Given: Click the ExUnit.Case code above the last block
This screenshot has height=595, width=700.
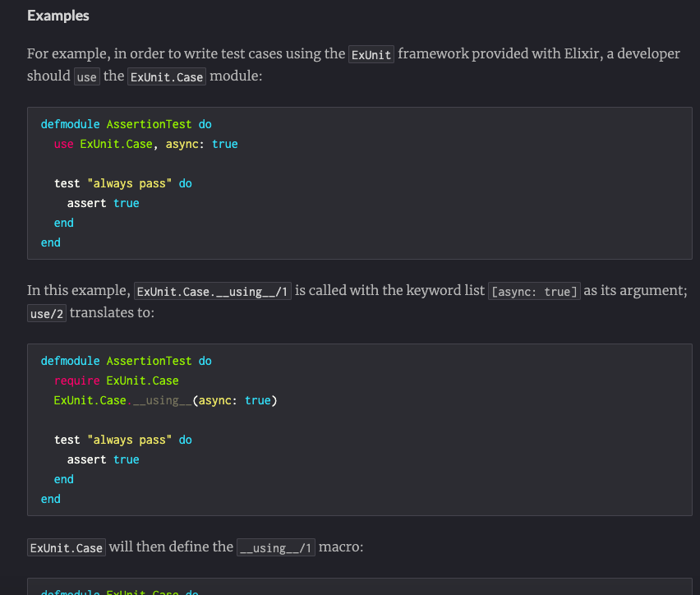Looking at the screenshot, I should 67,547.
